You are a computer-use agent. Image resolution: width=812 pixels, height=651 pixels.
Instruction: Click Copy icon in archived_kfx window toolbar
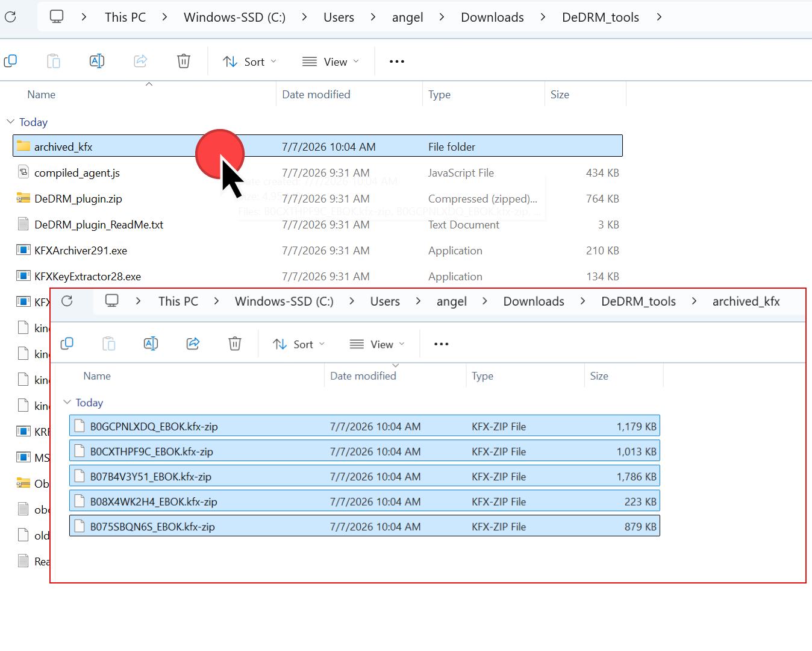click(67, 344)
